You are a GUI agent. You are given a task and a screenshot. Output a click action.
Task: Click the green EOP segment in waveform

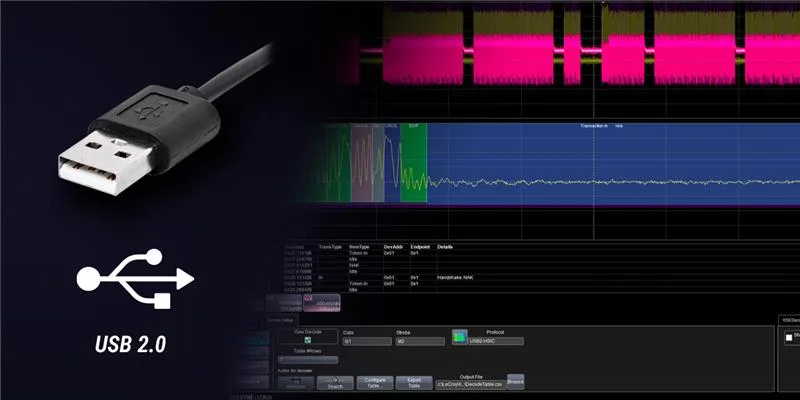[x=414, y=165]
